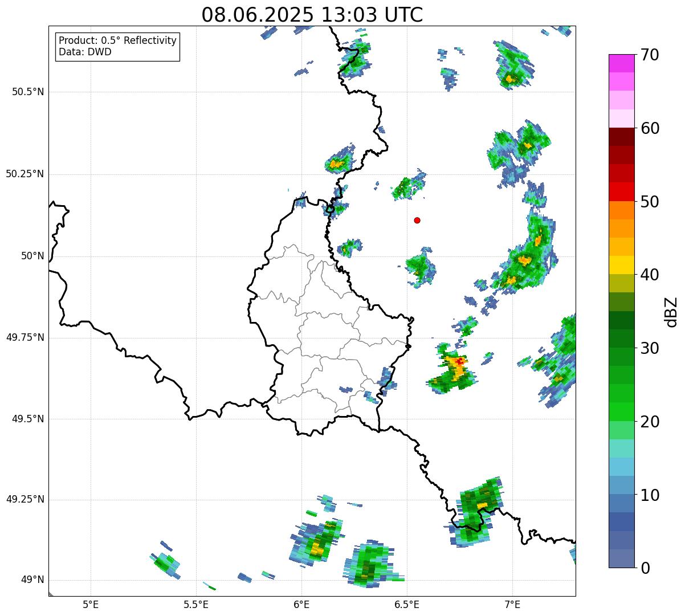This screenshot has width=685, height=616.
Task: Click the 5.5°E longitude label
Action: 196,604
